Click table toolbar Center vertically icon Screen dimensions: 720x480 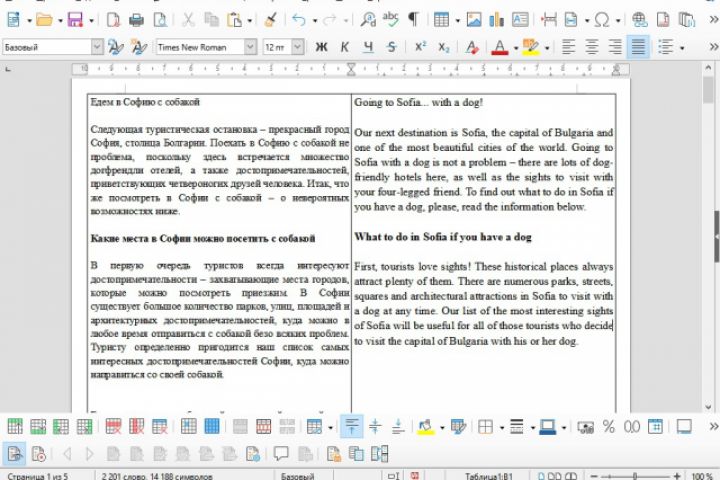pos(375,426)
